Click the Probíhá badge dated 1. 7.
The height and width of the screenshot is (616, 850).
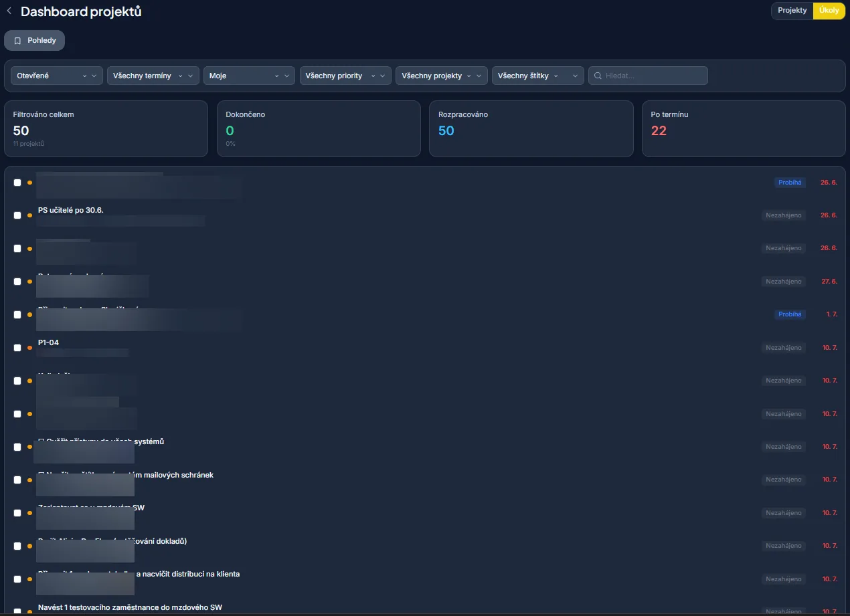(x=790, y=314)
